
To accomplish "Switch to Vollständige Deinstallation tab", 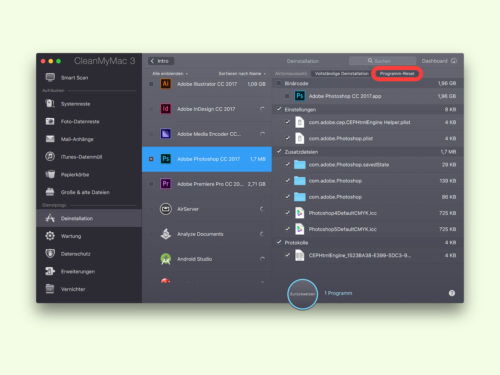I will pyautogui.click(x=342, y=74).
